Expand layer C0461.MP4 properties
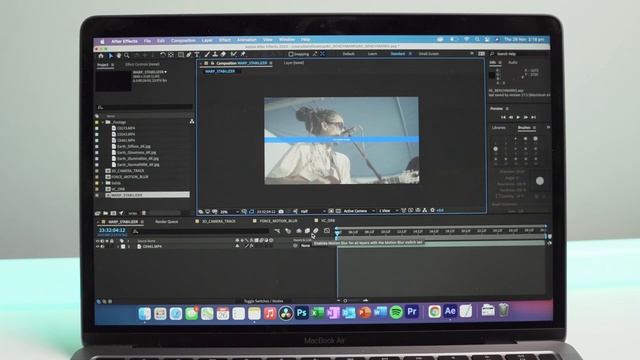This screenshot has height=360, width=640. pos(118,247)
